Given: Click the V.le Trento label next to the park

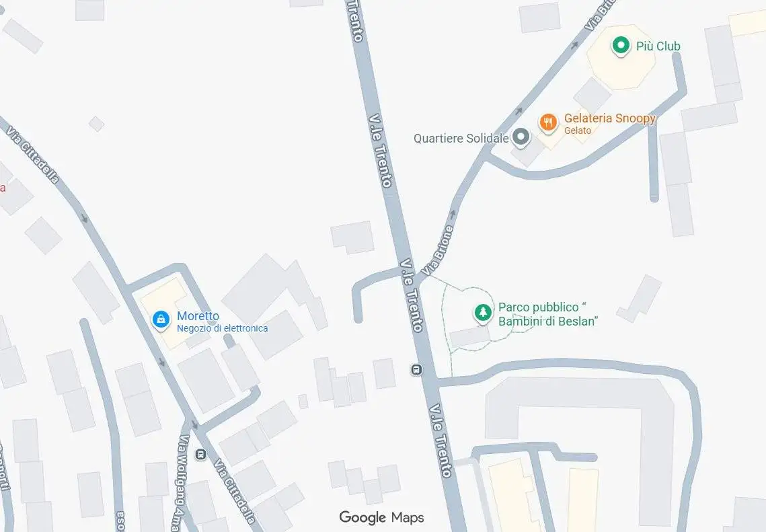Looking at the screenshot, I should pyautogui.click(x=412, y=295).
